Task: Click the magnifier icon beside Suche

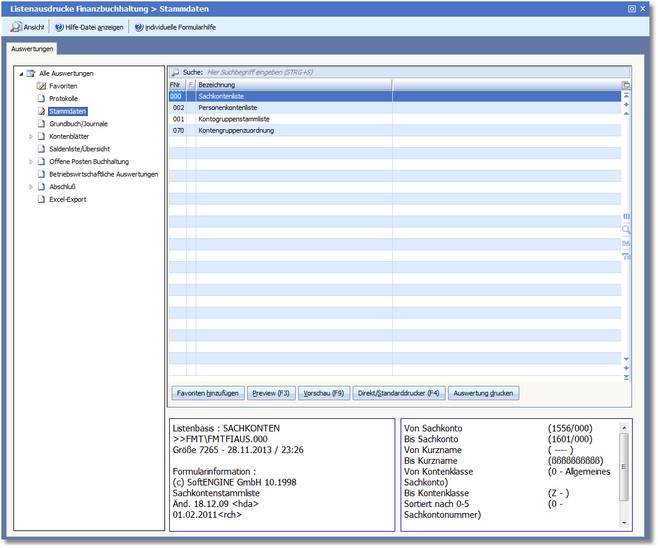Action: tap(174, 73)
